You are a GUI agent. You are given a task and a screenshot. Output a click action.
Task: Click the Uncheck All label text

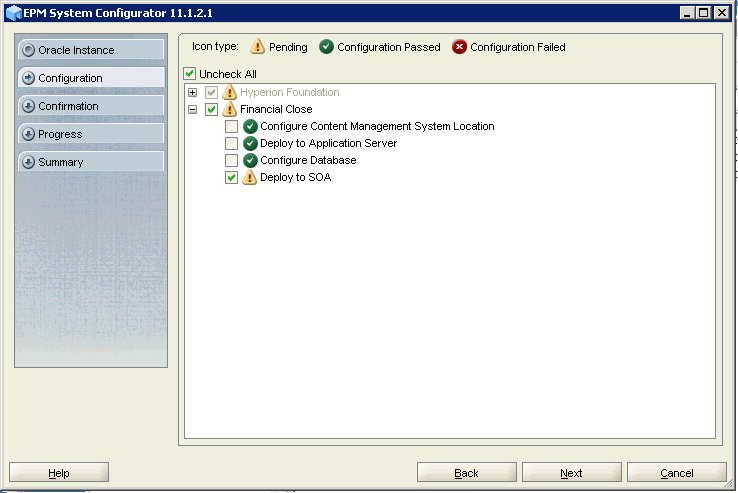tap(228, 74)
